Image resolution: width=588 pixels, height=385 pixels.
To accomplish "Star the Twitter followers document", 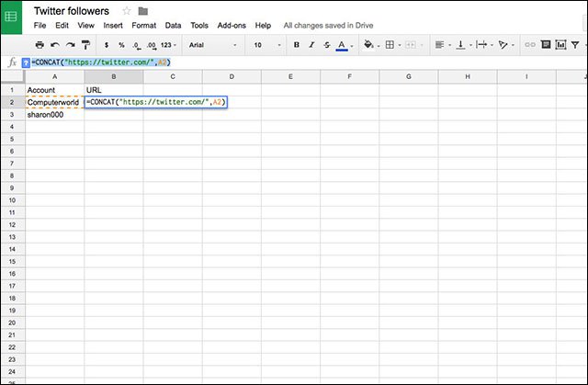I will pyautogui.click(x=127, y=11).
